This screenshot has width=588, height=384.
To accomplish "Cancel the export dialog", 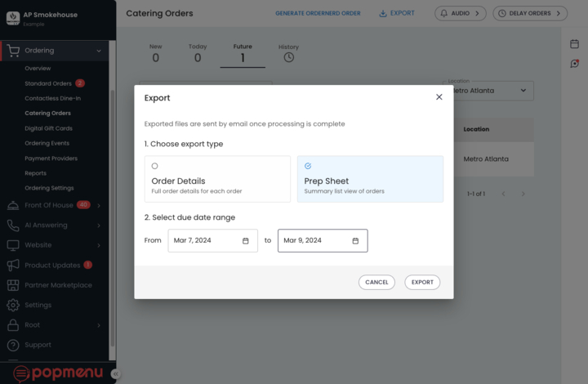I will (376, 282).
